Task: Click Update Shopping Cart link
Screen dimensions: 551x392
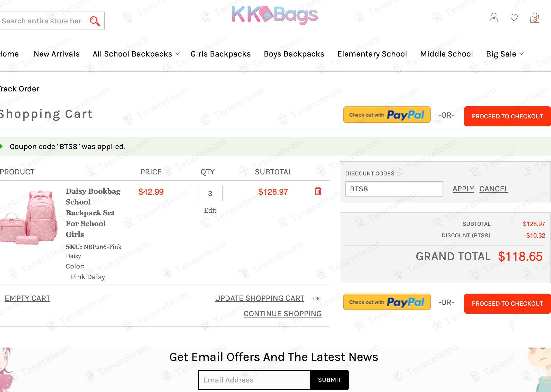Action: 260,298
